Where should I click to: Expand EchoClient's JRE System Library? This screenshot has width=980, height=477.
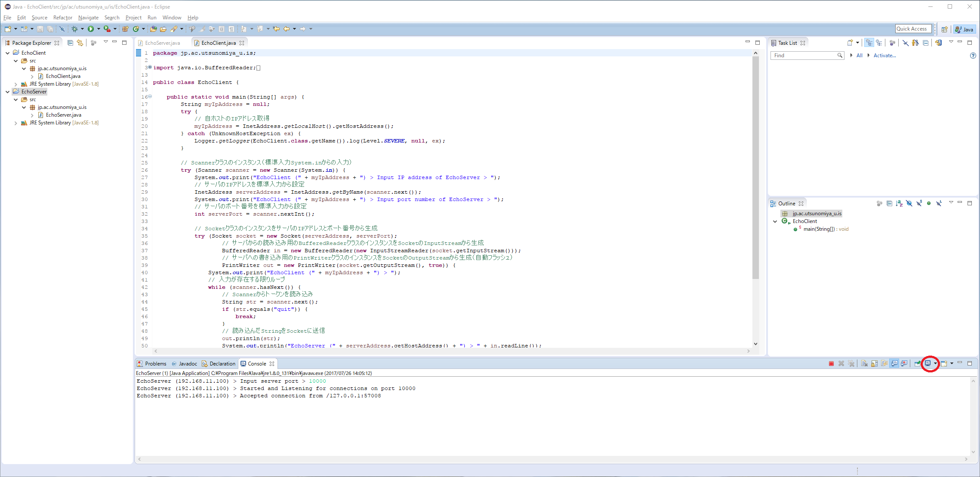(x=16, y=84)
